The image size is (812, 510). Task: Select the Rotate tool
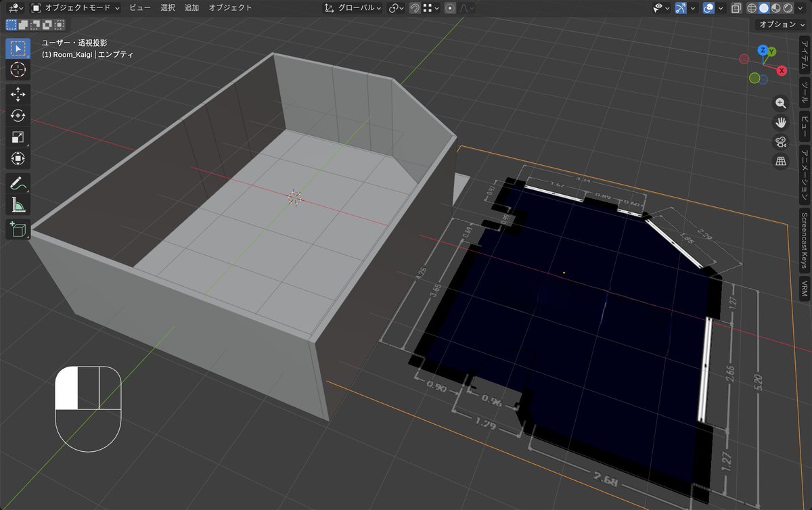click(17, 116)
